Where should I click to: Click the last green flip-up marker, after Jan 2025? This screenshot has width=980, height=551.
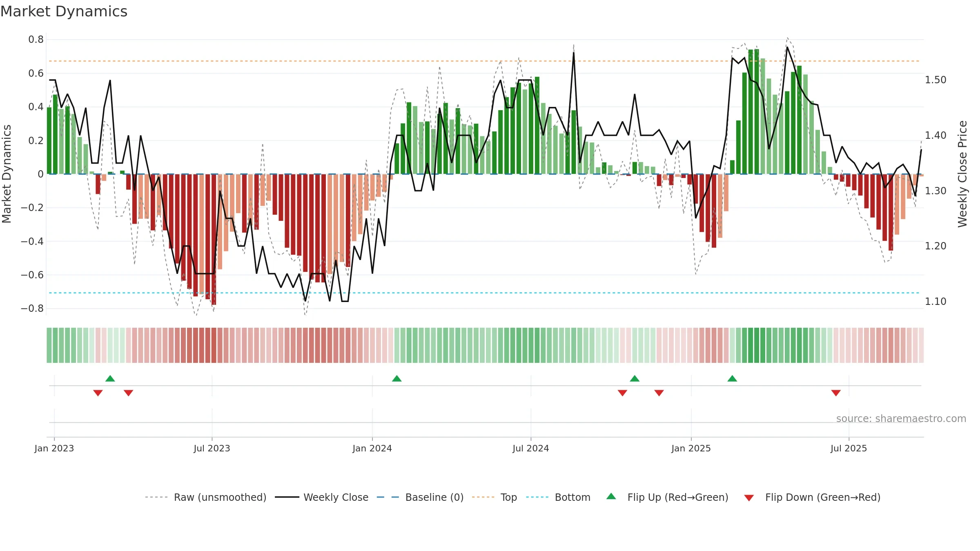[732, 378]
